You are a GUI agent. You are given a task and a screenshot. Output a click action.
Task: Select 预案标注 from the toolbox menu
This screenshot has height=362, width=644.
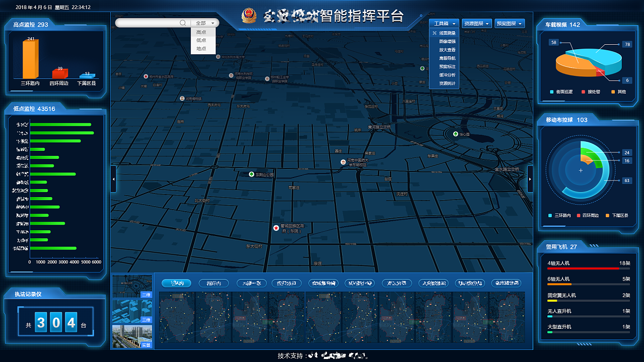click(444, 66)
